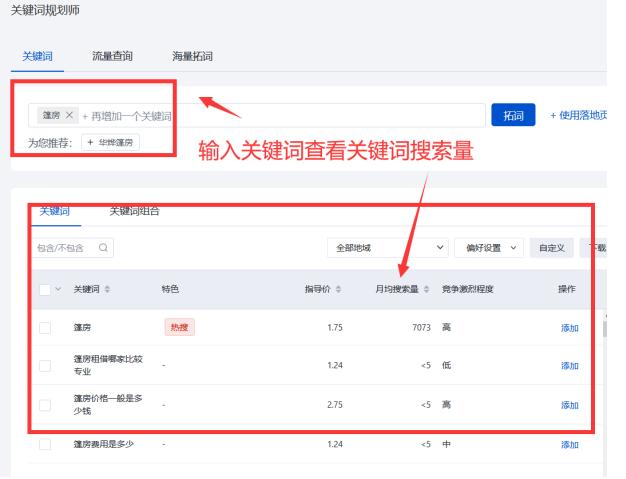Sort by 关键词 column arrows
The height and width of the screenshot is (479, 626).
pyautogui.click(x=107, y=289)
